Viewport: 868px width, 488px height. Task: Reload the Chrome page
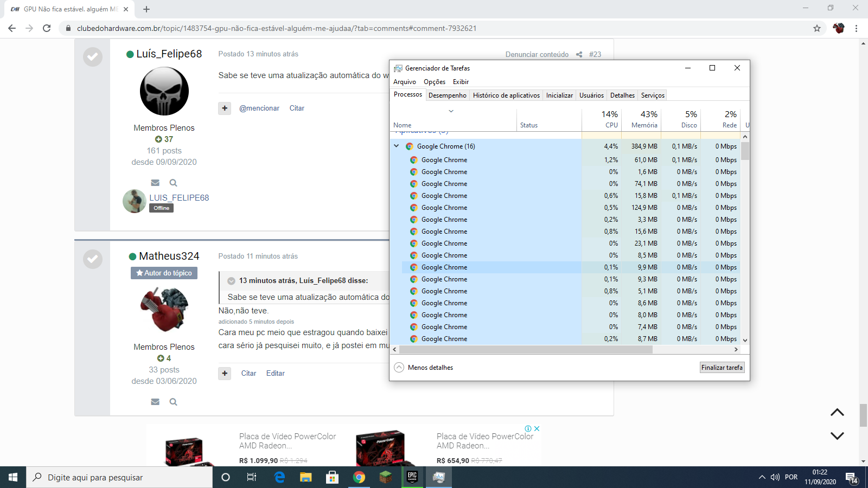pyautogui.click(x=47, y=28)
